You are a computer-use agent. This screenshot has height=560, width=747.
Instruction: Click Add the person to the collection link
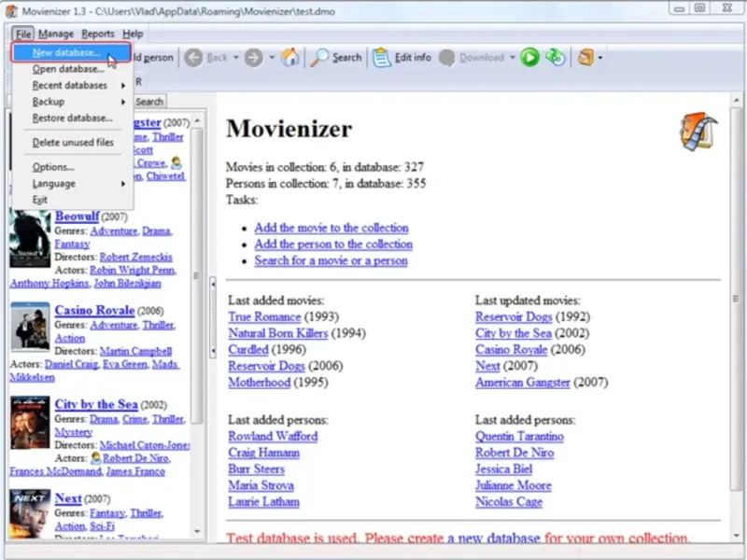tap(333, 245)
